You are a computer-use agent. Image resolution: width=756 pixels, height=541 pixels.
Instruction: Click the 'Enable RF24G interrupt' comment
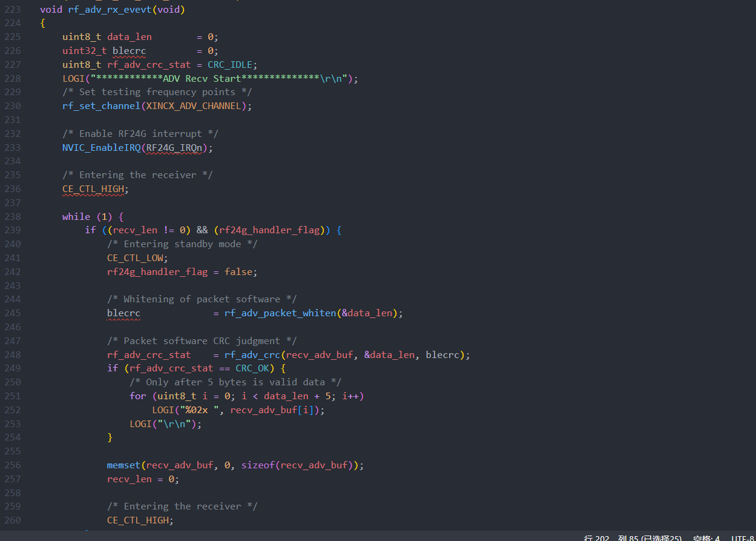pos(140,133)
